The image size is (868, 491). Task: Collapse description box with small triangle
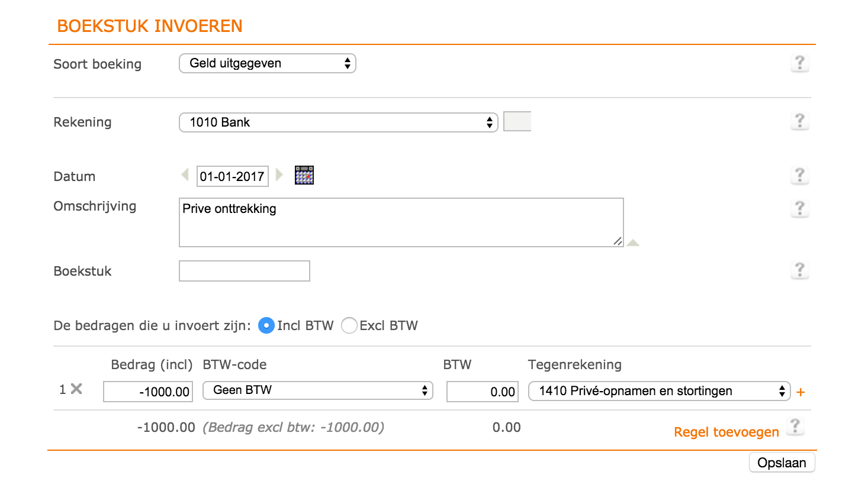pyautogui.click(x=633, y=243)
